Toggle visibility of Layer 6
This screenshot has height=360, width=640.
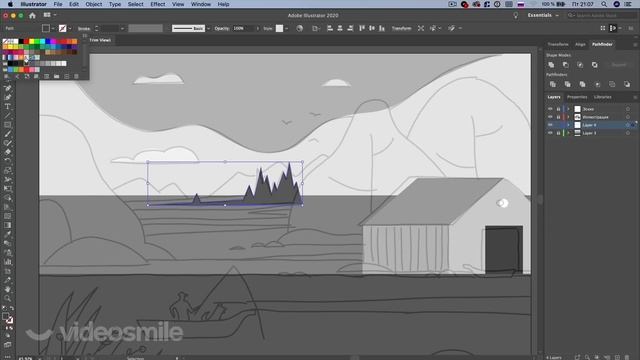pos(550,125)
